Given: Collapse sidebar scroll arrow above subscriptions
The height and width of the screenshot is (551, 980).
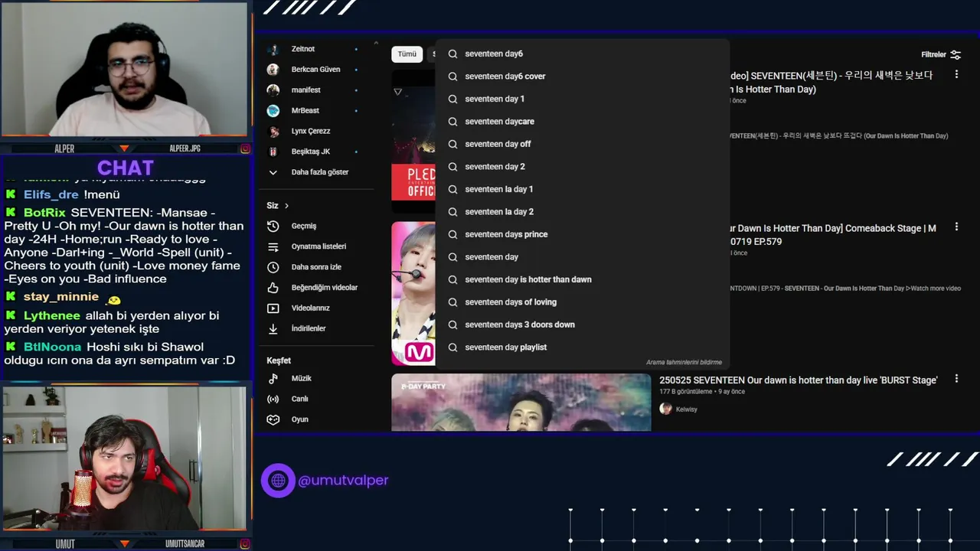Looking at the screenshot, I should click(375, 44).
